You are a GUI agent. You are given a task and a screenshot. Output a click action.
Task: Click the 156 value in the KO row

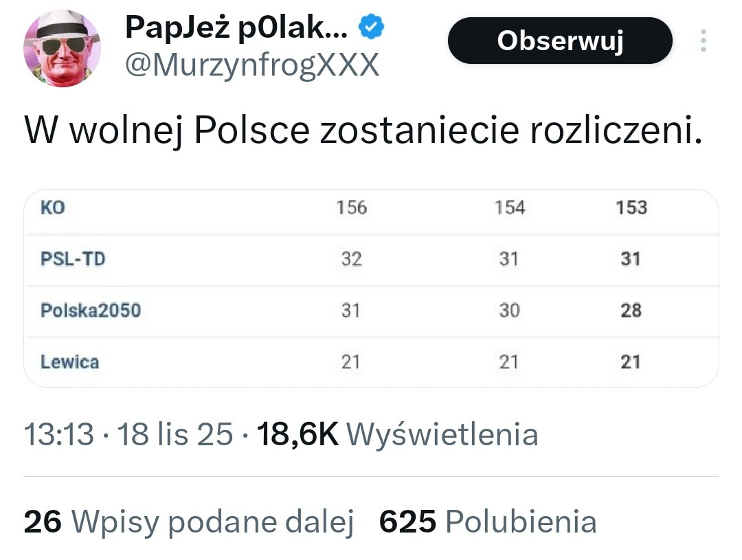[352, 208]
